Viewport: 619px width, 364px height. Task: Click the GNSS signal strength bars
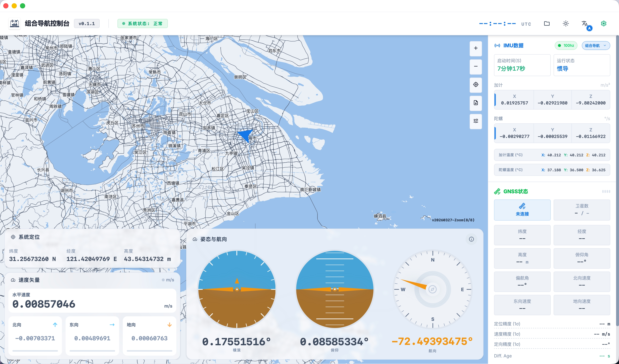(x=606, y=191)
